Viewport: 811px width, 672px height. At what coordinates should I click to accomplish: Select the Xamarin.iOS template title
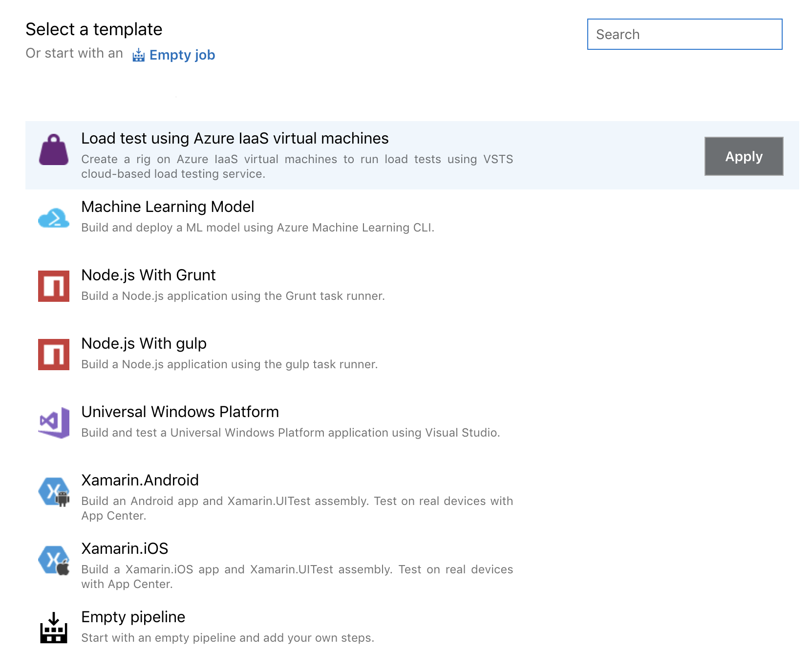click(x=125, y=548)
